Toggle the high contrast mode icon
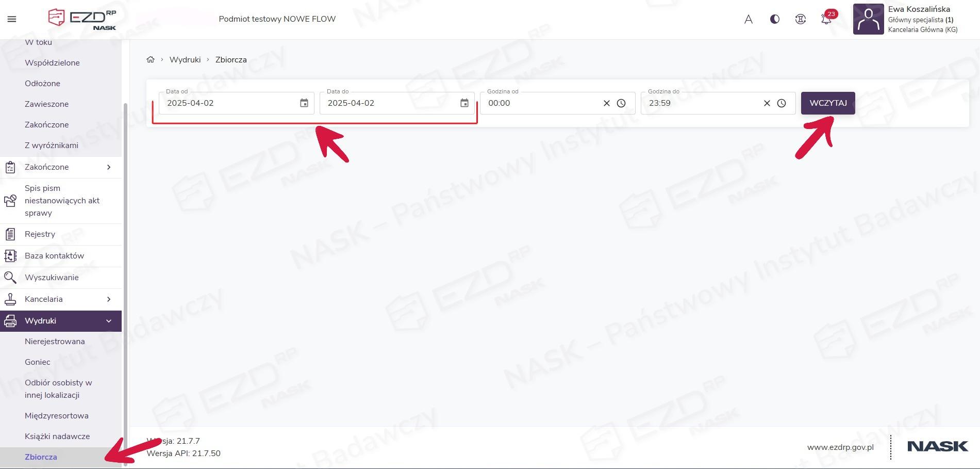The image size is (980, 469). [774, 19]
